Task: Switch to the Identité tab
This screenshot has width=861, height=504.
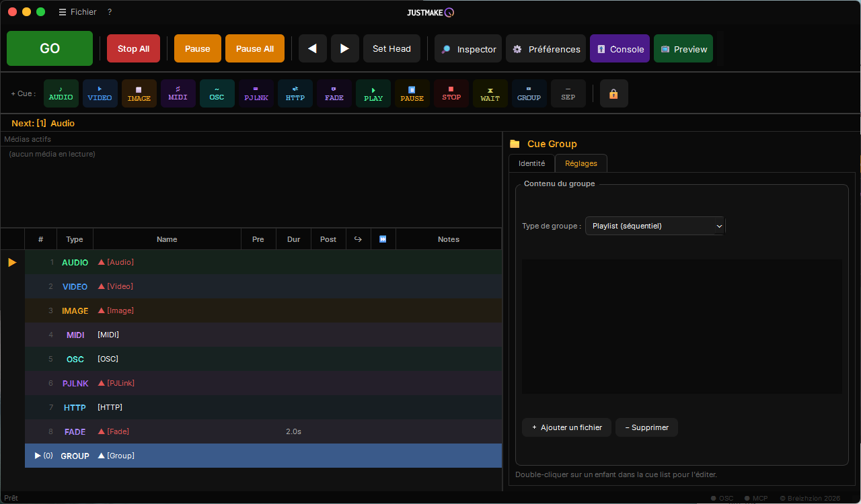Action: 531,163
